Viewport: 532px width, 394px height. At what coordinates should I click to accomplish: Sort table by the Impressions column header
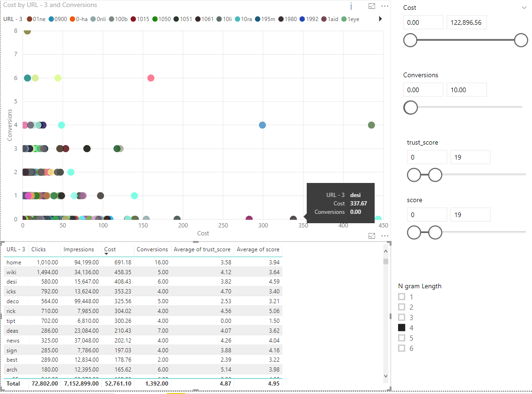(78, 249)
